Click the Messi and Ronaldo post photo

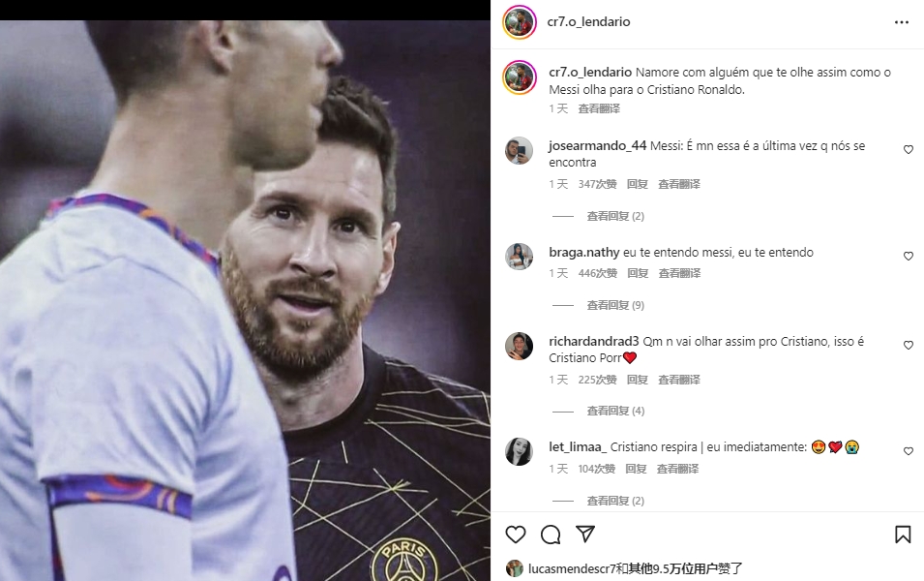[245, 301]
